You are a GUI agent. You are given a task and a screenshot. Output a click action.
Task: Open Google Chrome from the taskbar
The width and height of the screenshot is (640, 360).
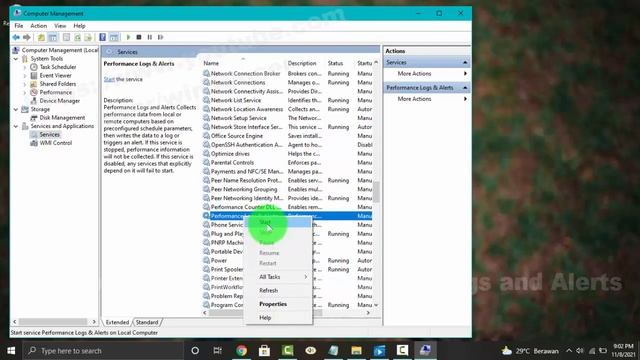pyautogui.click(x=241, y=351)
